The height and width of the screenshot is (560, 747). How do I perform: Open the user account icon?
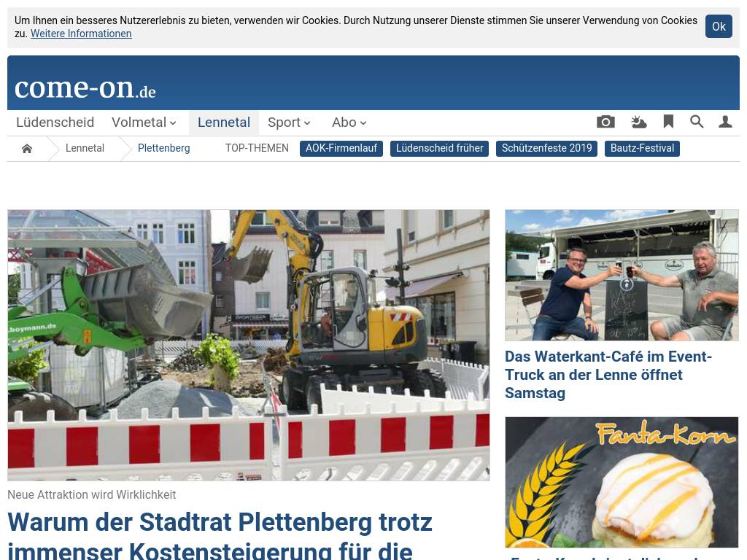click(725, 122)
